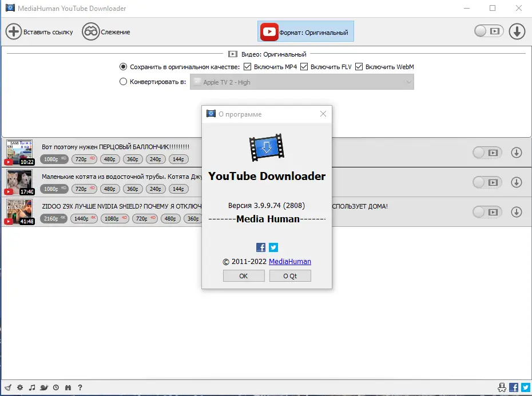Select the Конвертировать в radio button

coord(124,81)
